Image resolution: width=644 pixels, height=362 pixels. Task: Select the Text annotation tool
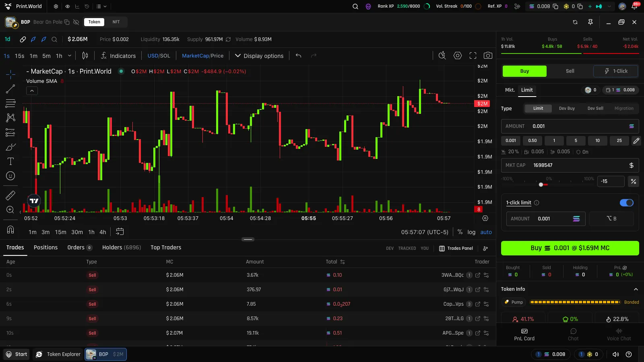(x=10, y=161)
